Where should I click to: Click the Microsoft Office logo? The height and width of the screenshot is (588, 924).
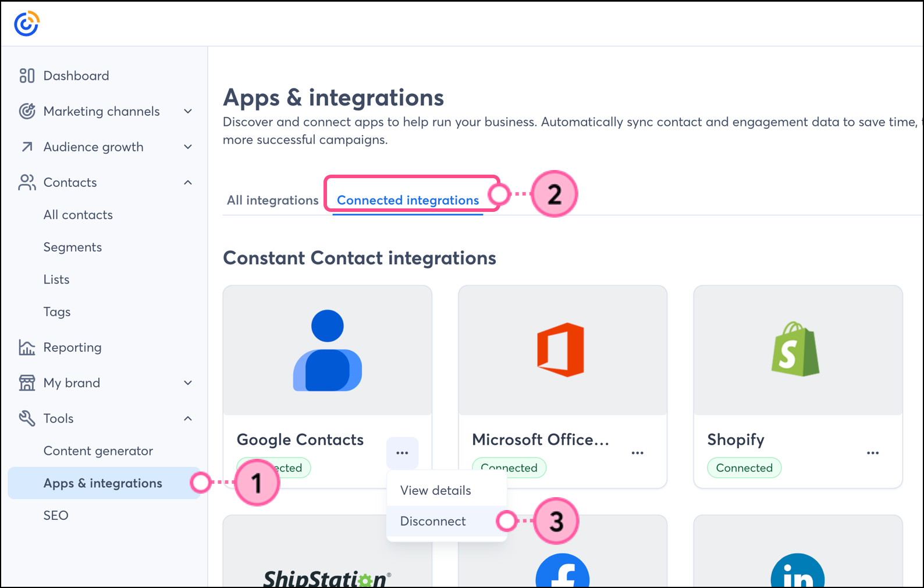coord(561,350)
